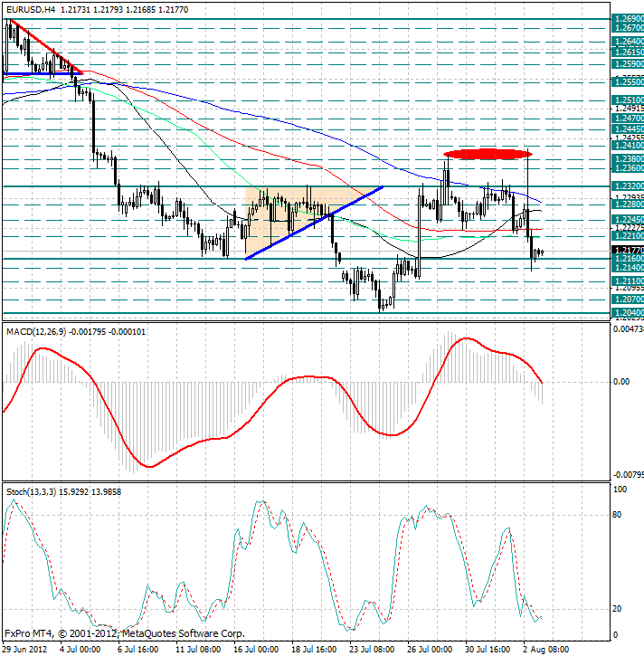Image resolution: width=644 pixels, height=656 pixels.
Task: Select the short blue horizontal line at left
Action: (42, 74)
